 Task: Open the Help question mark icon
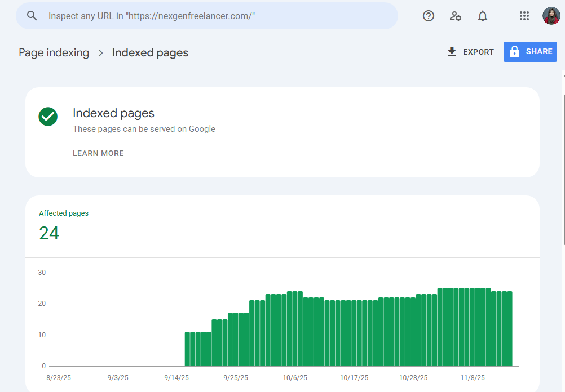pyautogui.click(x=429, y=16)
